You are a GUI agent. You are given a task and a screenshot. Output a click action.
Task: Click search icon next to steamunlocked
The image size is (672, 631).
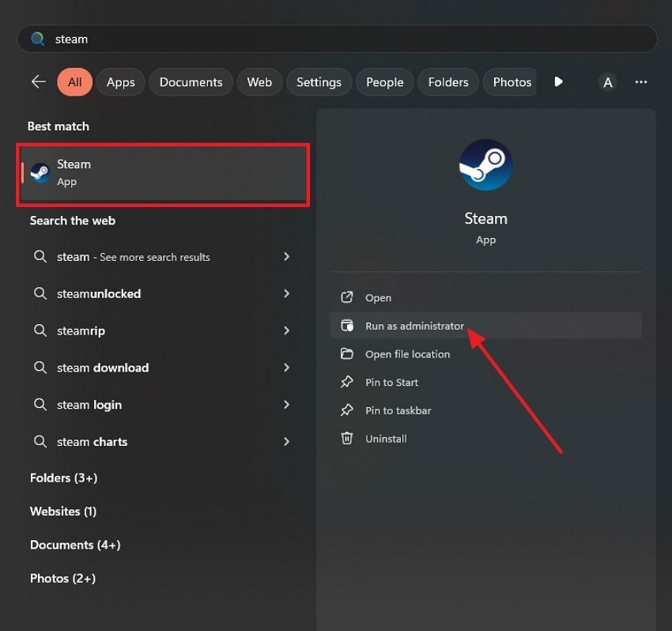pos(40,293)
